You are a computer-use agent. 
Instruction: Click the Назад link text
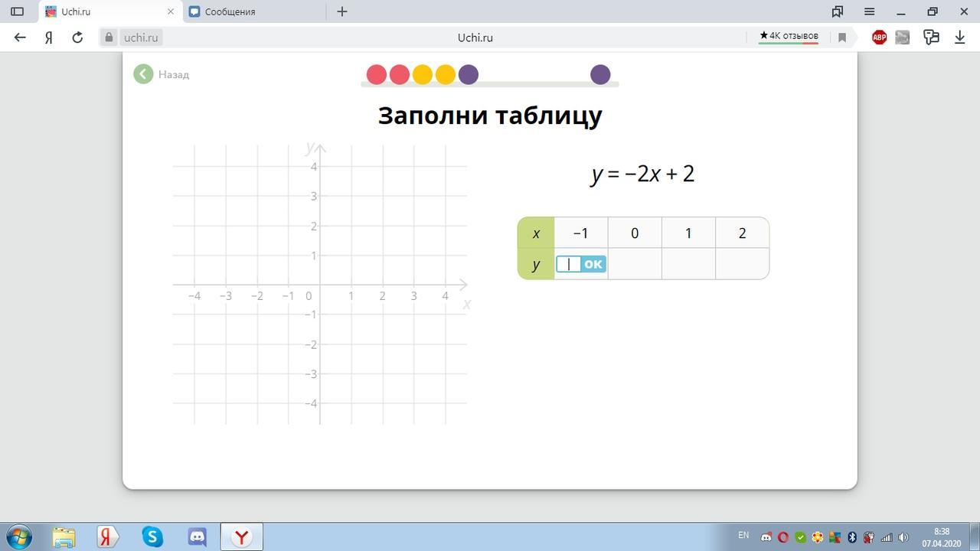(x=174, y=74)
